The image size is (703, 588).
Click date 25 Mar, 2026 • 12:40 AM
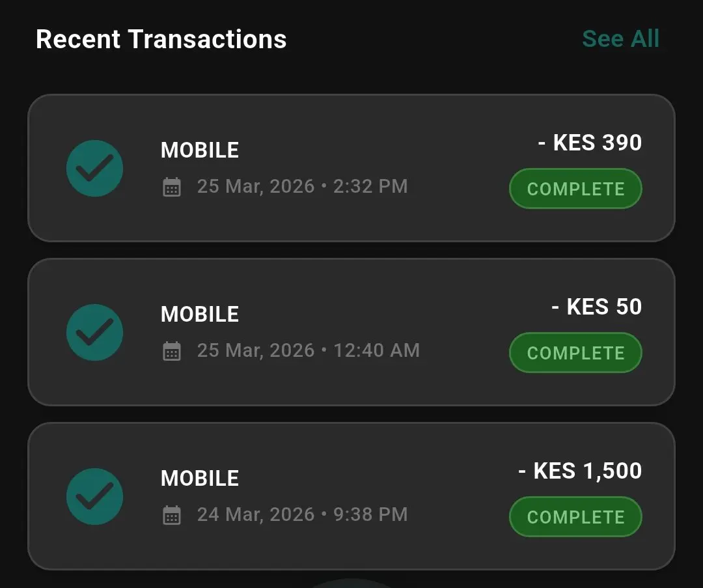(308, 351)
